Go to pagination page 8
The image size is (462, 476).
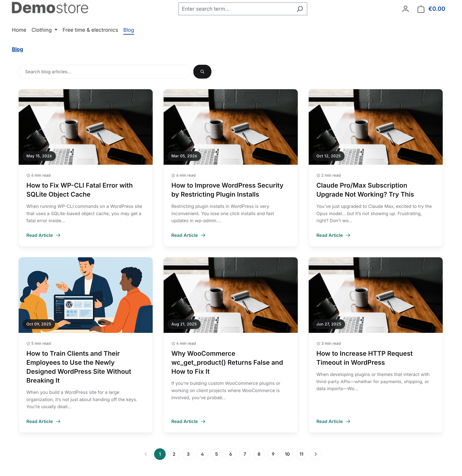tap(259, 454)
